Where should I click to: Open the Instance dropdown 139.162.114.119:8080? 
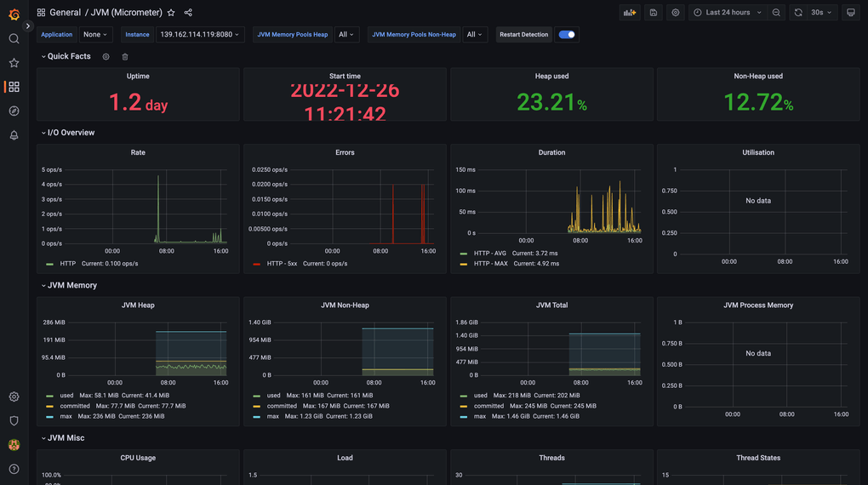coord(199,35)
